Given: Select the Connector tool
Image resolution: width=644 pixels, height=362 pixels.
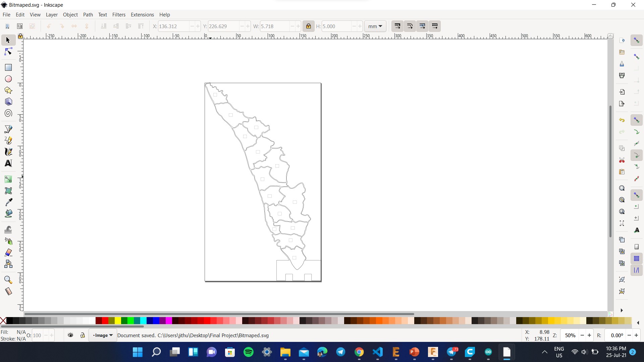Looking at the screenshot, I should point(8,264).
